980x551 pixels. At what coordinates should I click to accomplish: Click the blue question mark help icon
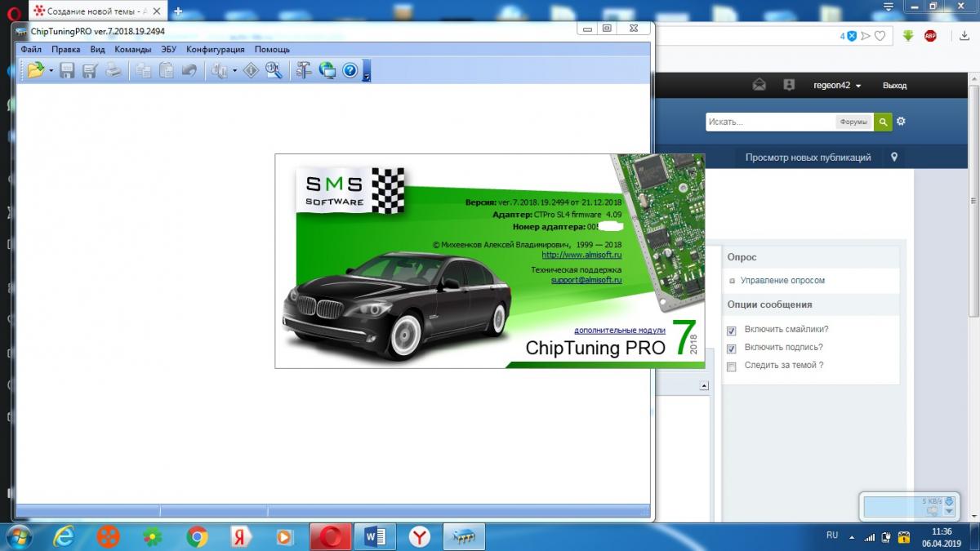coord(350,71)
